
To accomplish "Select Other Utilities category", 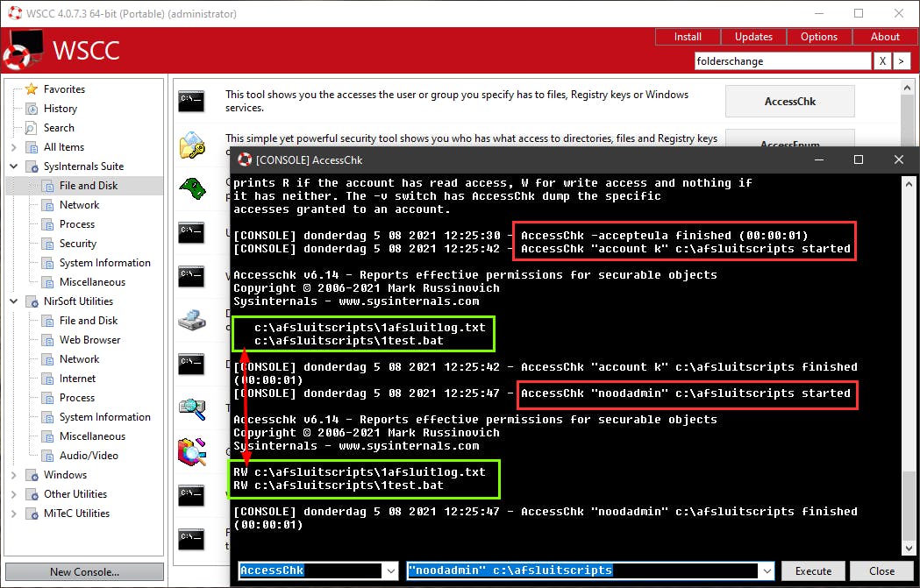I will (75, 494).
